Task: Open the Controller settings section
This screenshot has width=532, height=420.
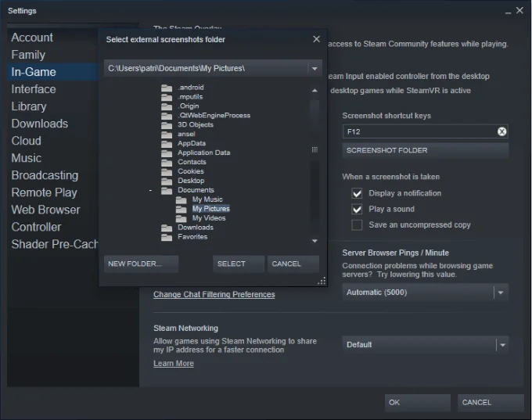Action: (x=36, y=227)
